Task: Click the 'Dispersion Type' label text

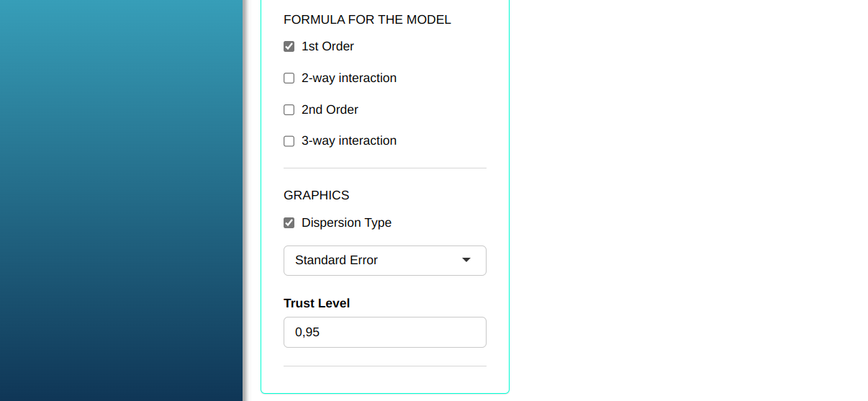Action: click(346, 223)
